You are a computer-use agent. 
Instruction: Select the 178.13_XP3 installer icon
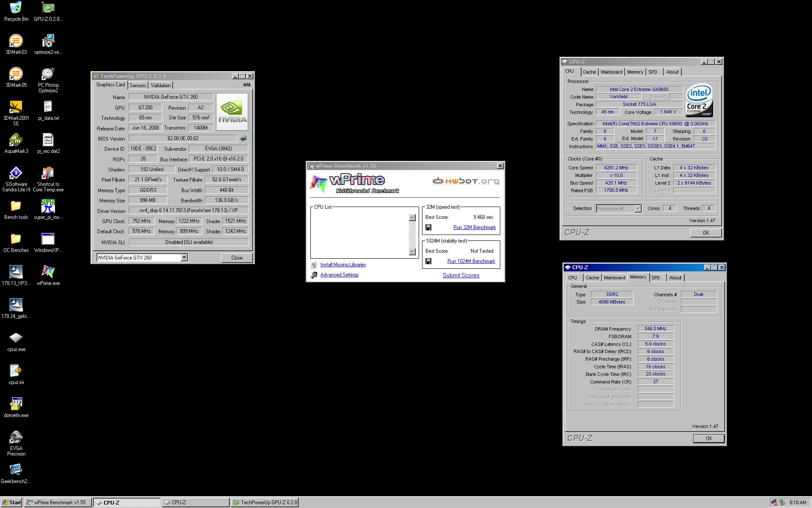tap(16, 276)
